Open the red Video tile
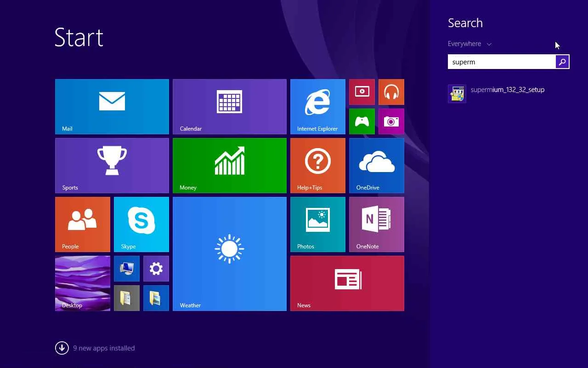 coord(362,92)
